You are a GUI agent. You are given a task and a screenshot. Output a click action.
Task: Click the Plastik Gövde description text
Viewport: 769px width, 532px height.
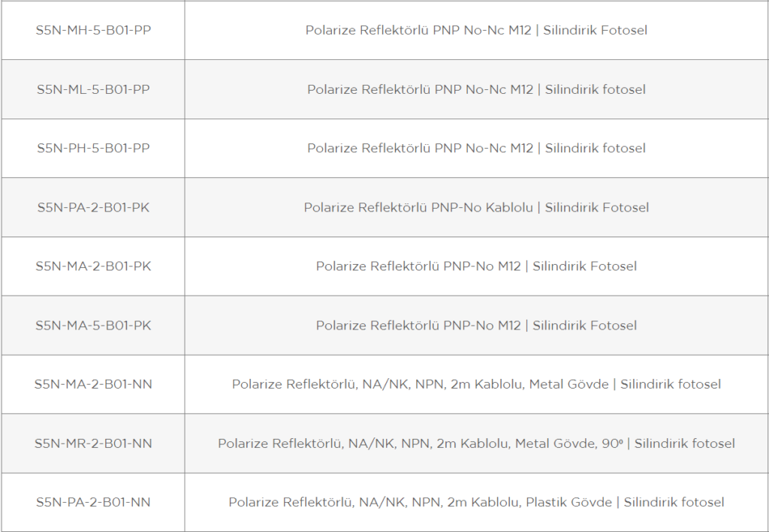point(476,503)
